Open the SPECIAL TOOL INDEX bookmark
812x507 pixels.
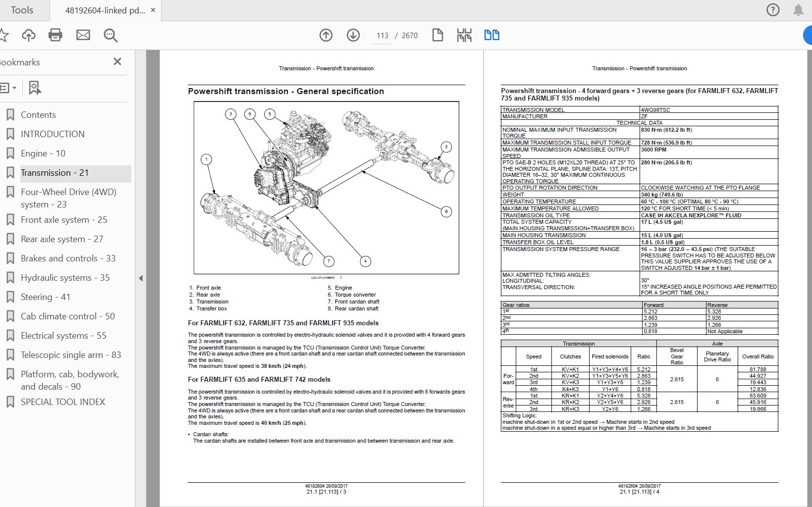[63, 402]
